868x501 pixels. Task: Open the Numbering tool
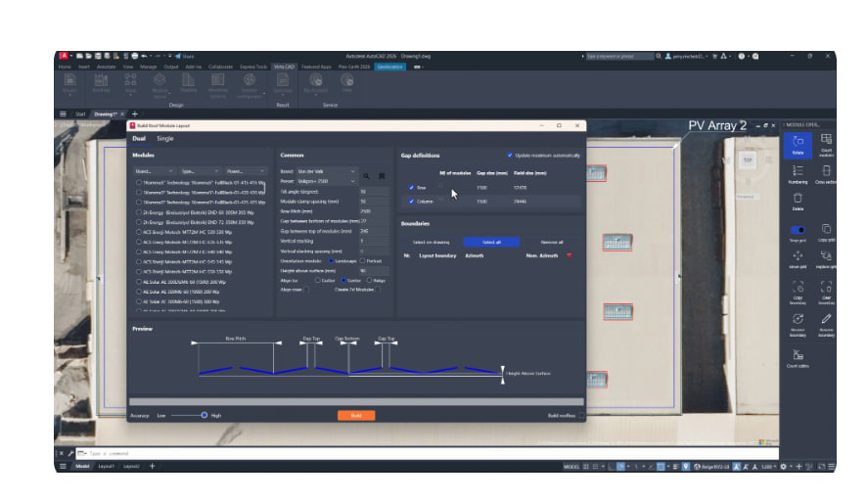point(798,173)
